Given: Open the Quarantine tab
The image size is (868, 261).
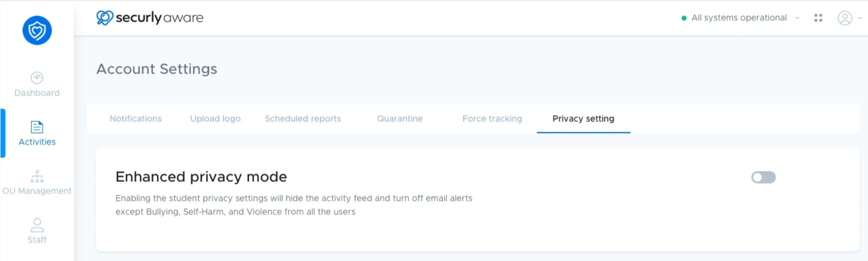Looking at the screenshot, I should point(400,119).
